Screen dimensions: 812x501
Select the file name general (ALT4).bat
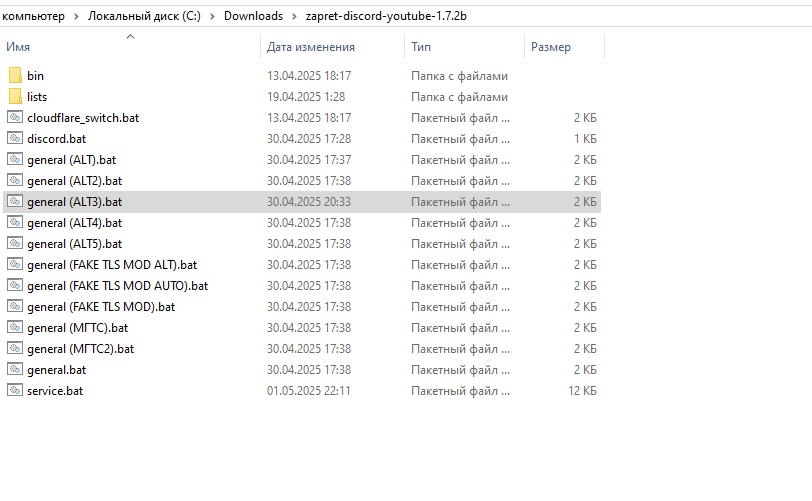point(75,223)
